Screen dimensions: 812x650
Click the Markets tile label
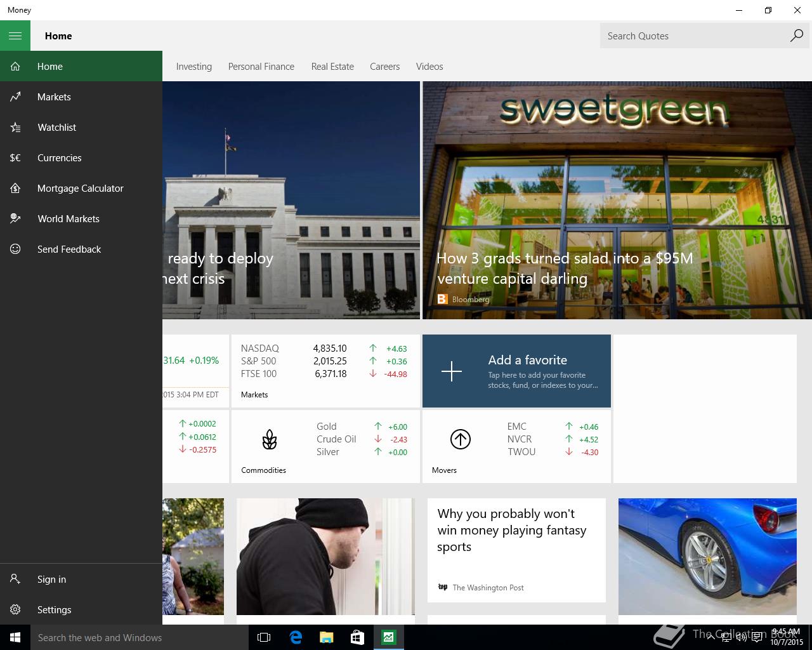(x=254, y=394)
